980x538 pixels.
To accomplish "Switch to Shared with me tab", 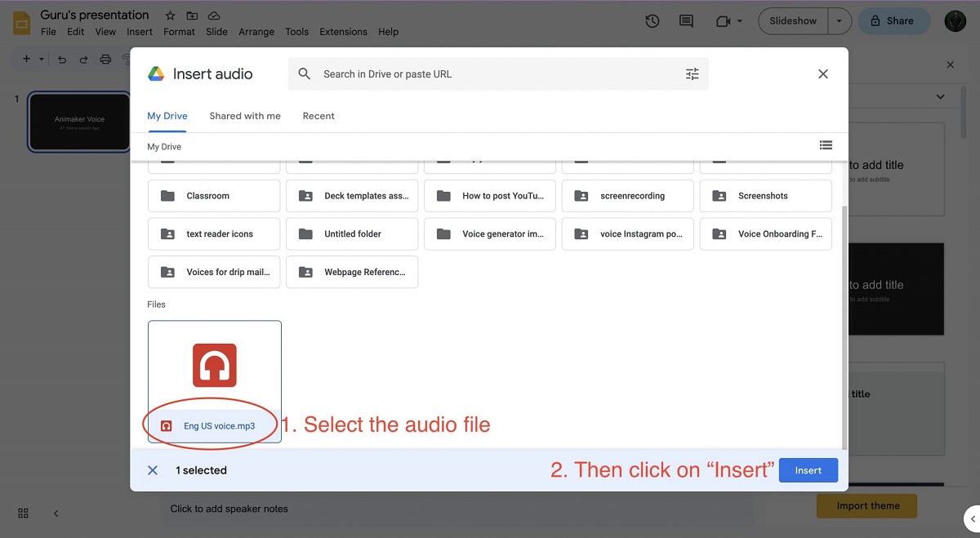I will point(245,116).
